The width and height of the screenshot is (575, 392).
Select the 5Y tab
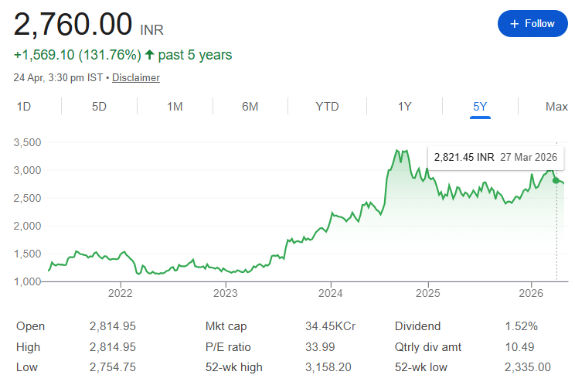pos(480,107)
